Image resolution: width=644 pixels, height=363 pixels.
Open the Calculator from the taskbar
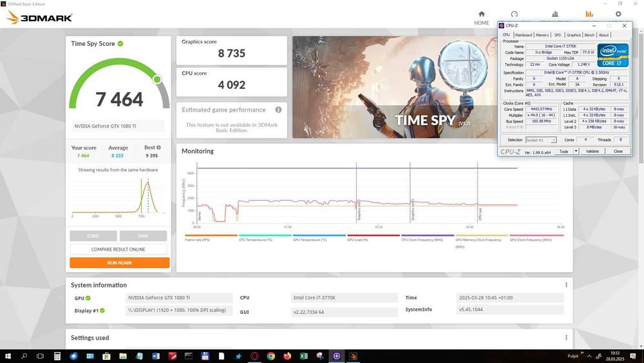click(x=57, y=356)
